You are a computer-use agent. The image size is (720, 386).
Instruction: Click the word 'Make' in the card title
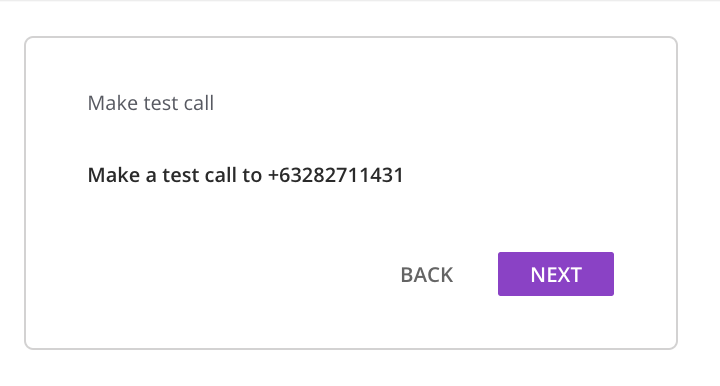coord(112,103)
